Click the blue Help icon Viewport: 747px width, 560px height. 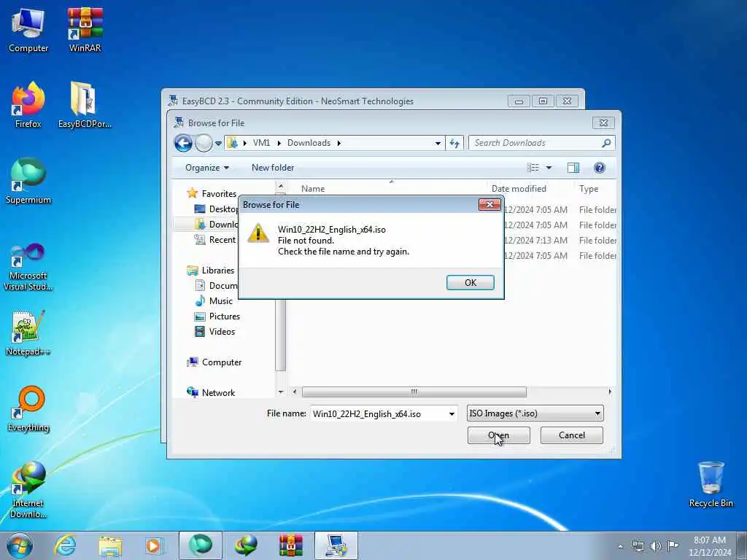600,168
